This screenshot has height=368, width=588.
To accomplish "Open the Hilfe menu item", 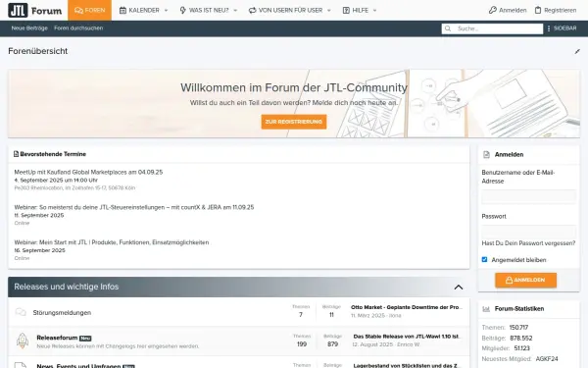I will pyautogui.click(x=360, y=10).
